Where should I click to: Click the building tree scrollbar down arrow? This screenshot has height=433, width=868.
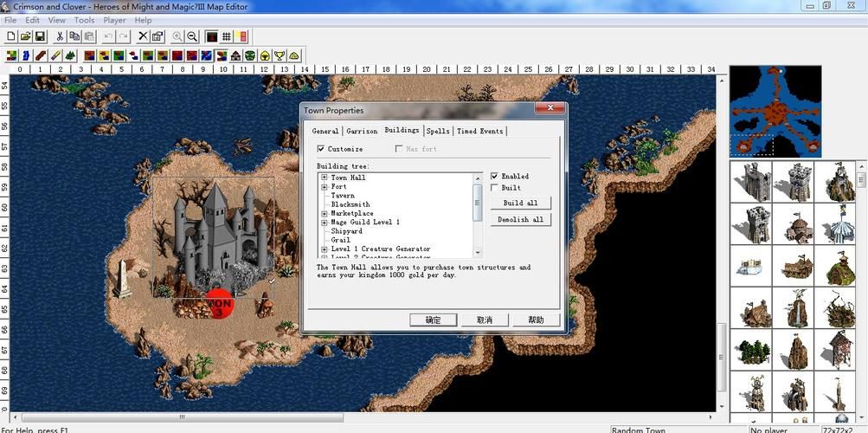478,252
